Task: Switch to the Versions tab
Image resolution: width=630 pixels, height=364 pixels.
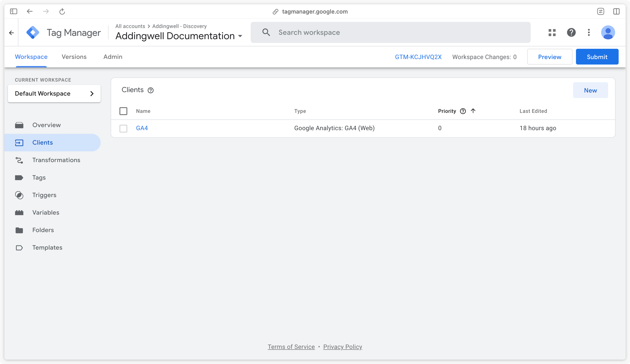Action: click(x=74, y=57)
